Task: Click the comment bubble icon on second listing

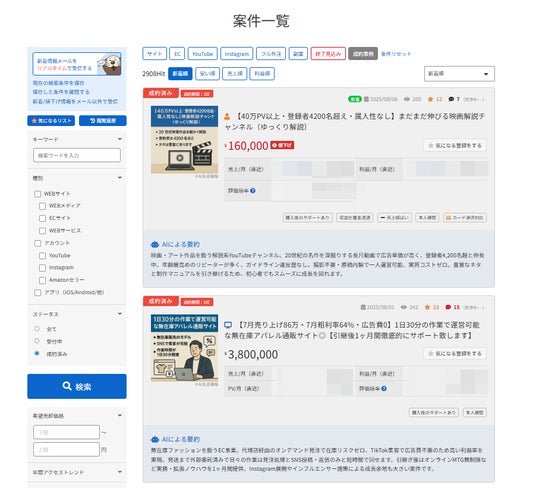Action: (448, 307)
